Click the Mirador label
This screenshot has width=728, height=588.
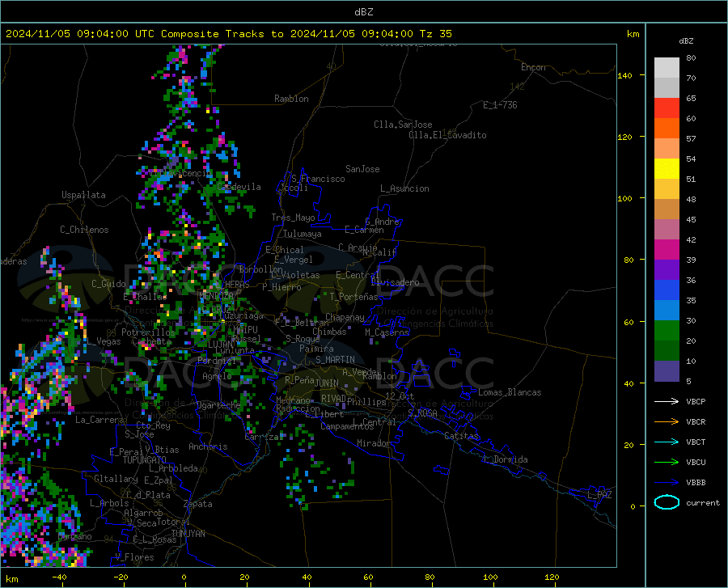pos(374,443)
